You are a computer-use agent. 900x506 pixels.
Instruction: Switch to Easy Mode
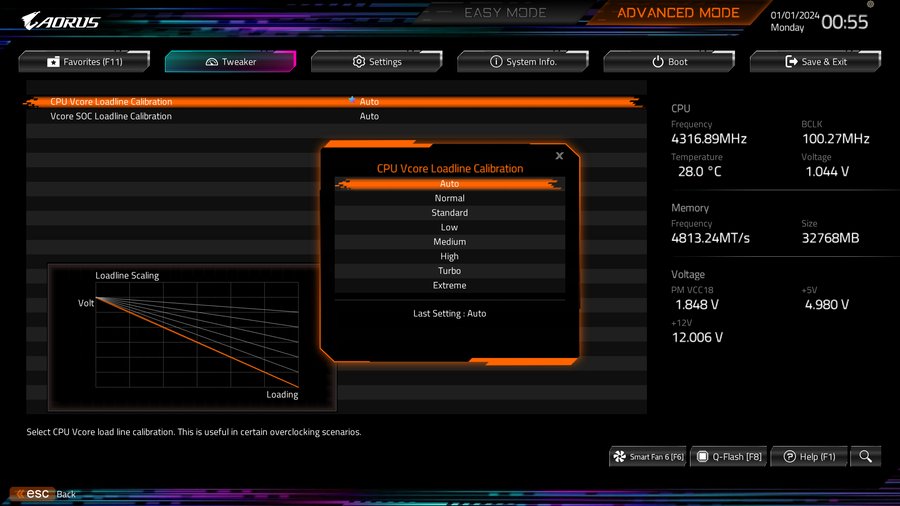505,13
